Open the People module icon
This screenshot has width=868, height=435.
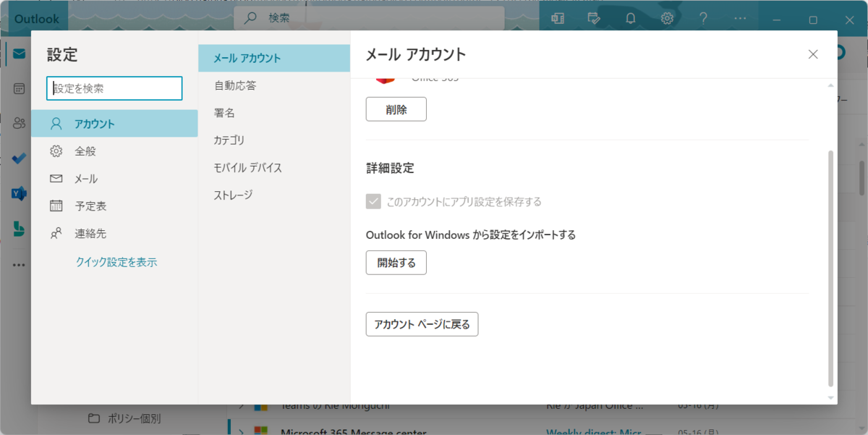tap(19, 124)
